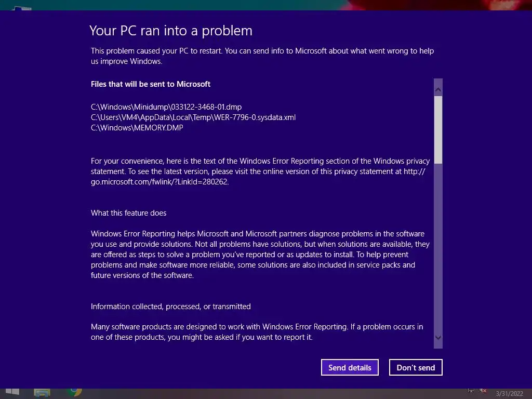
Task: Select the WER-7796-0.sysdata.xml file path
Action: 193,117
